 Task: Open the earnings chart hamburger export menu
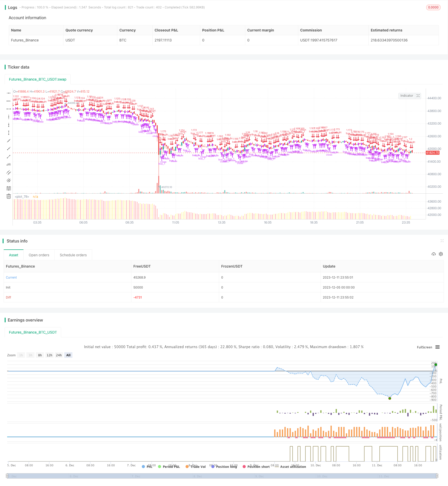438,347
